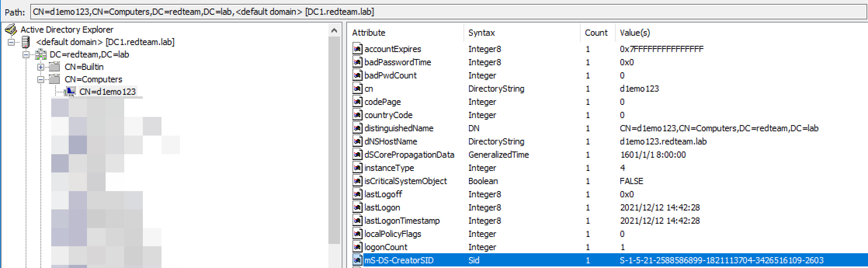Click the instanceType value 4
This screenshot has height=268, width=868.
pos(623,168)
